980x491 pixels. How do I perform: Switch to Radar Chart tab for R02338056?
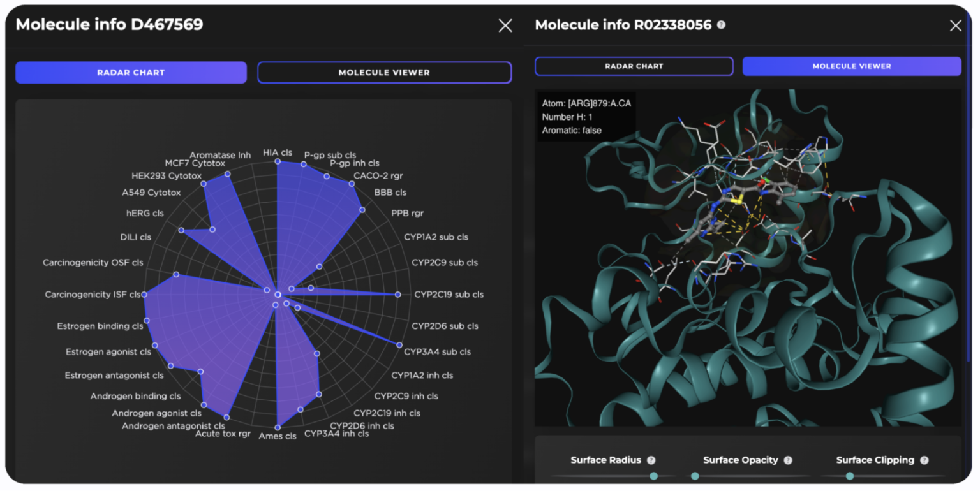click(x=634, y=66)
